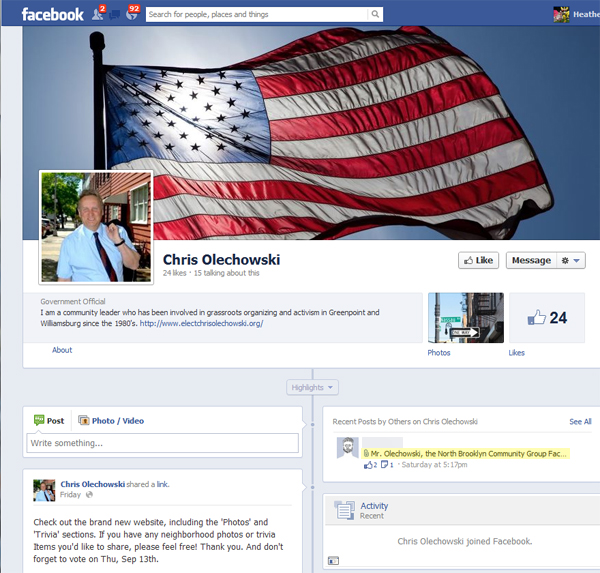
Task: Select the Post tab in composer
Action: [49, 421]
